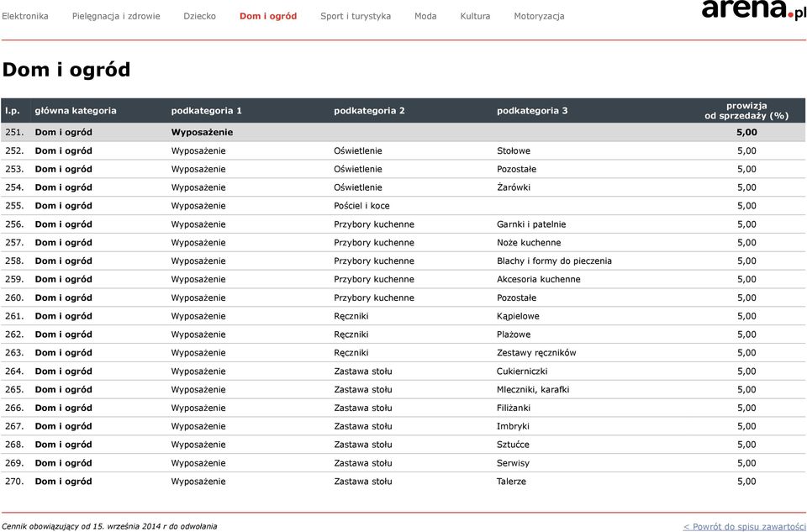
Task: Click 'Pozostałe' in row 260
Action: (x=517, y=298)
